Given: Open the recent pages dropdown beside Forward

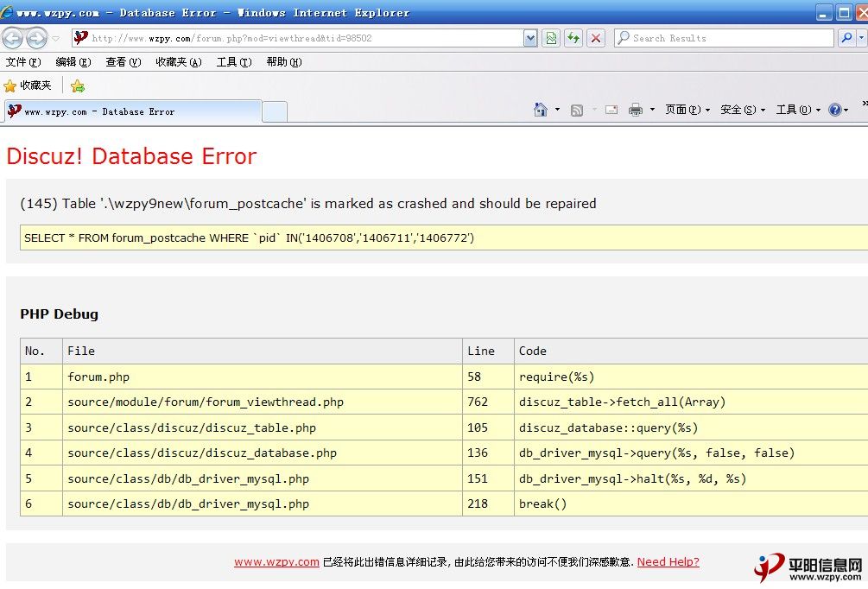Looking at the screenshot, I should point(55,38).
